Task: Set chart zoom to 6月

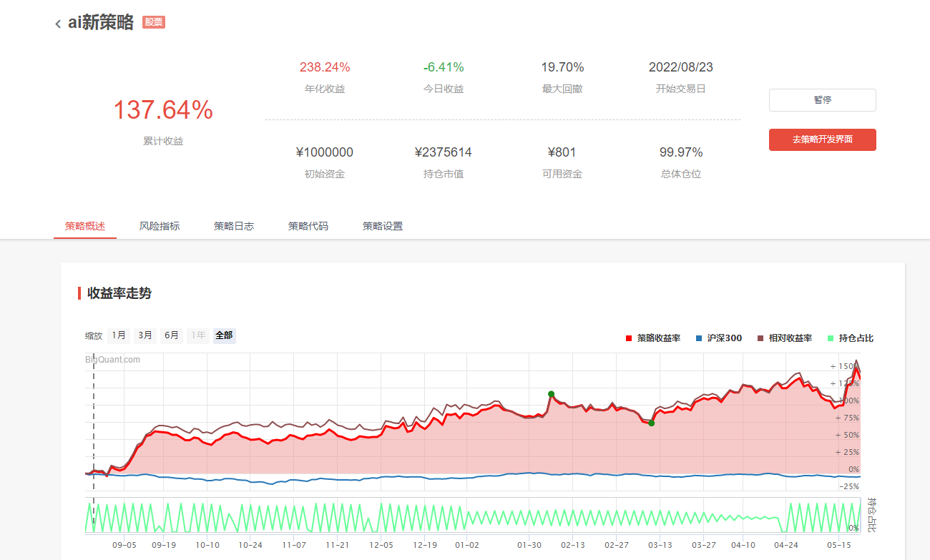Action: pos(172,335)
